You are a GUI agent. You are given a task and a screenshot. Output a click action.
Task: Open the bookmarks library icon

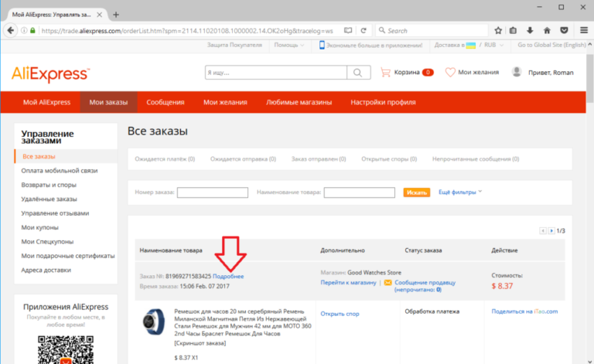[x=513, y=31]
